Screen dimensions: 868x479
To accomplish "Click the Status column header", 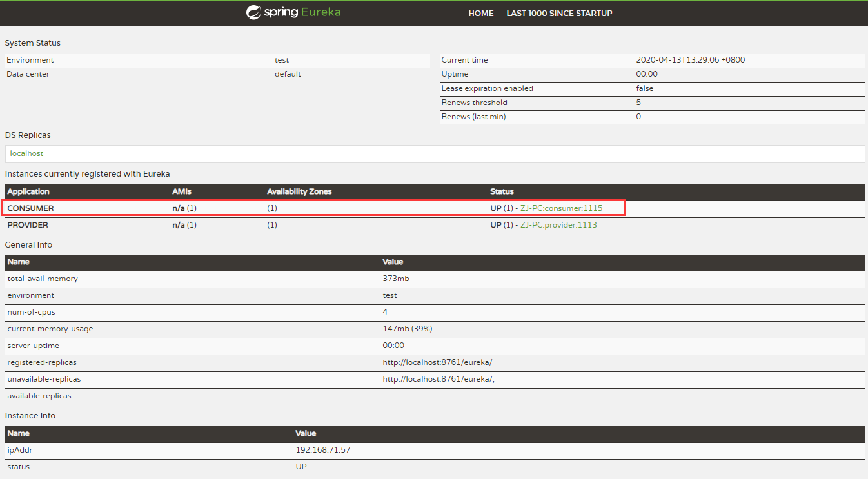I will tap(502, 191).
